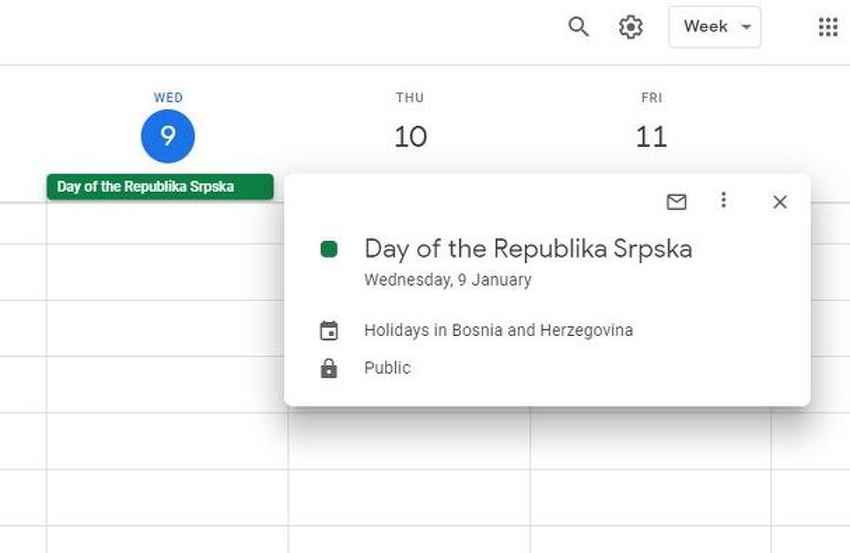Click the green event color swatch
The height and width of the screenshot is (553, 850).
pyautogui.click(x=329, y=249)
